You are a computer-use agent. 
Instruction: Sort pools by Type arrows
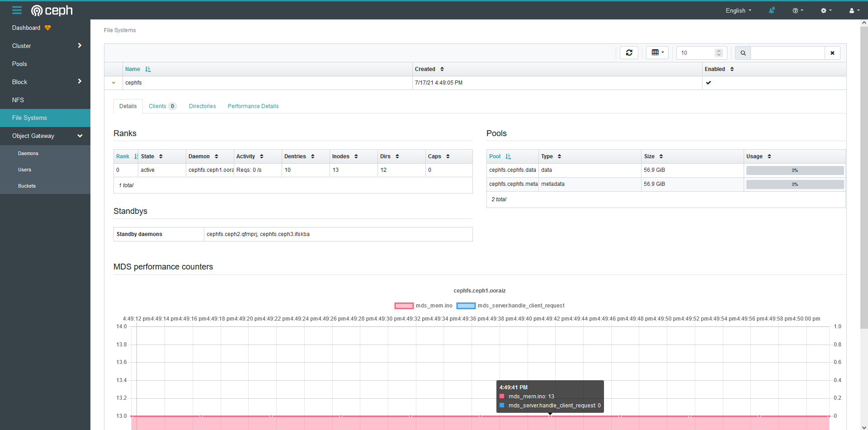[560, 156]
